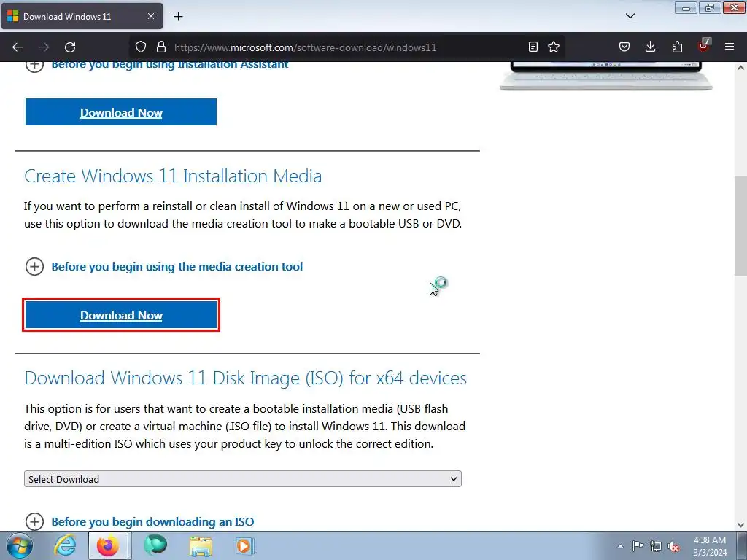Open the network tray icon

pyautogui.click(x=656, y=546)
